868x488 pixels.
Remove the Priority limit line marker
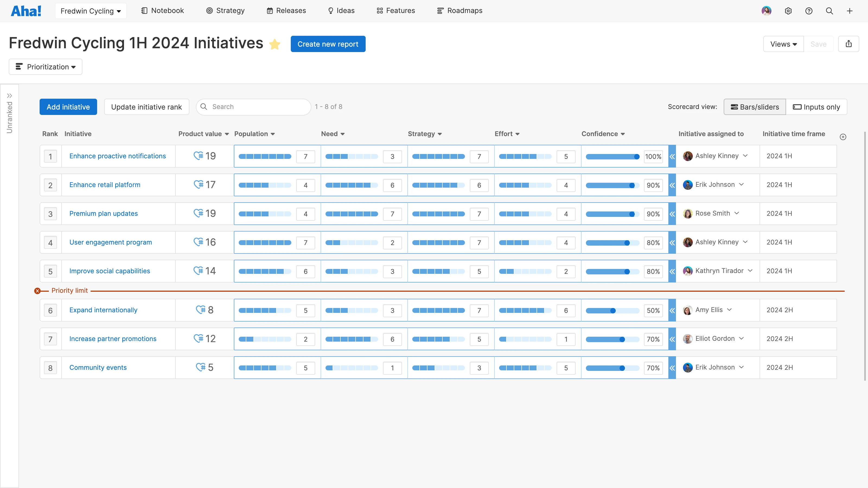click(x=37, y=291)
